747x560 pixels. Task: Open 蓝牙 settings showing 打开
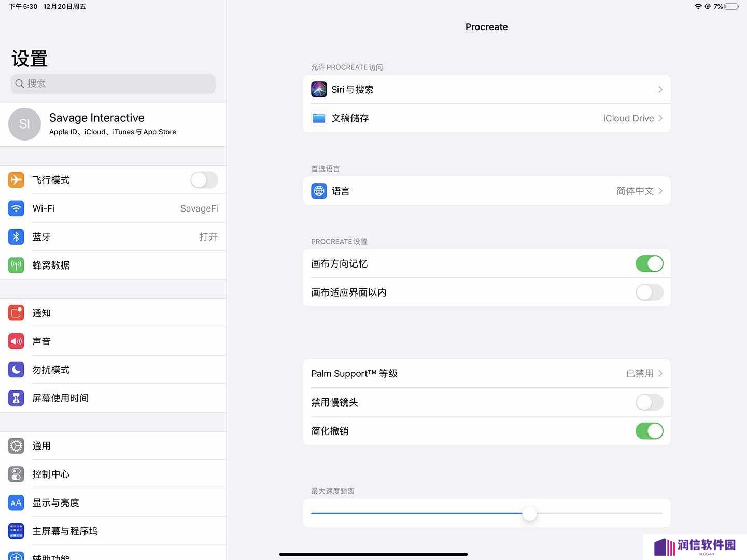(113, 237)
